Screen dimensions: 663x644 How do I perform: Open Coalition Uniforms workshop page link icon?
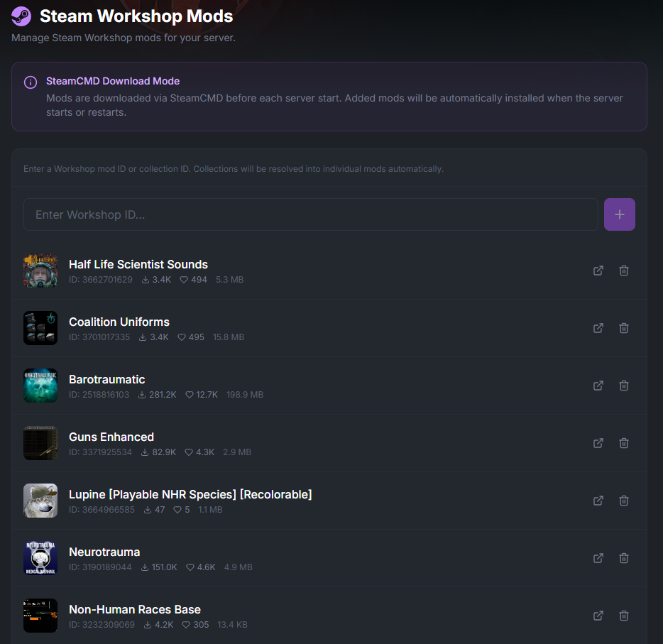click(598, 328)
